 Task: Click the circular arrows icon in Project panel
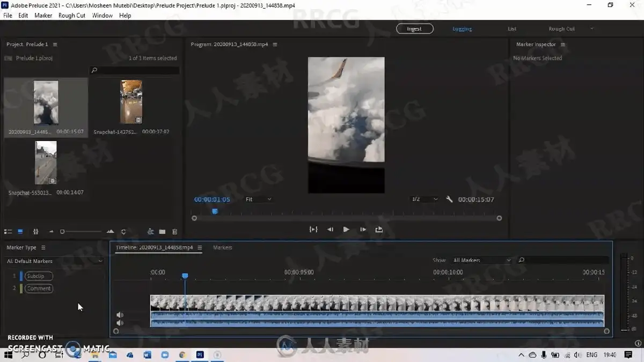(123, 232)
